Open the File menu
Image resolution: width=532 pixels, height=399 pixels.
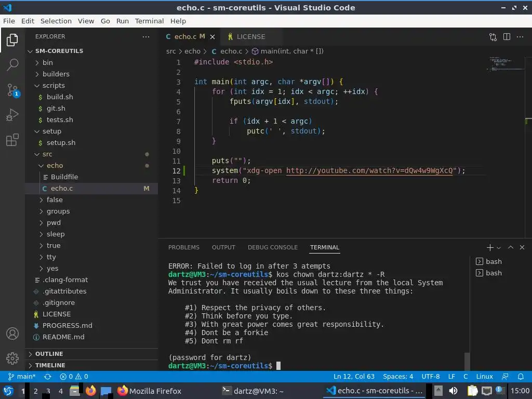pyautogui.click(x=9, y=21)
